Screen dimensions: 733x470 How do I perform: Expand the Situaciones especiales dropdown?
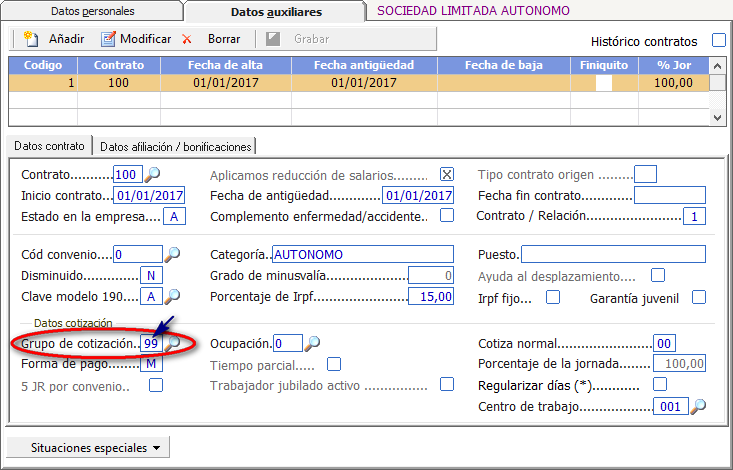pyautogui.click(x=88, y=448)
